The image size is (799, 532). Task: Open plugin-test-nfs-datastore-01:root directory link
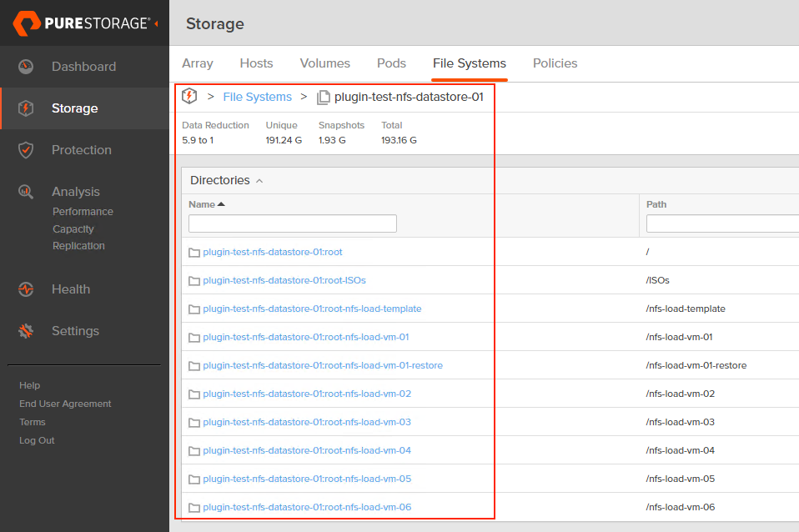click(x=273, y=252)
